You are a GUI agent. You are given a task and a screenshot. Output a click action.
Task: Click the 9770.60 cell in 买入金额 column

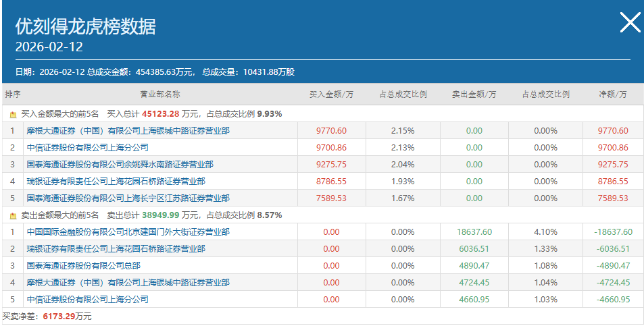click(x=331, y=131)
